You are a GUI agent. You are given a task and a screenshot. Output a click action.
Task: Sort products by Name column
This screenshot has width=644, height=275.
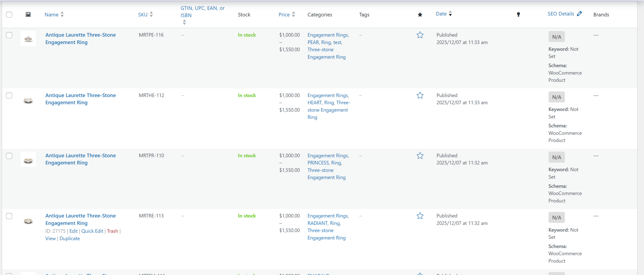point(52,15)
